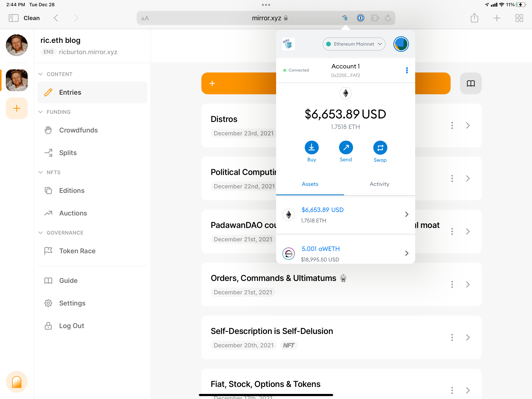Collapse the CONTENT section
The width and height of the screenshot is (532, 399).
click(x=40, y=74)
